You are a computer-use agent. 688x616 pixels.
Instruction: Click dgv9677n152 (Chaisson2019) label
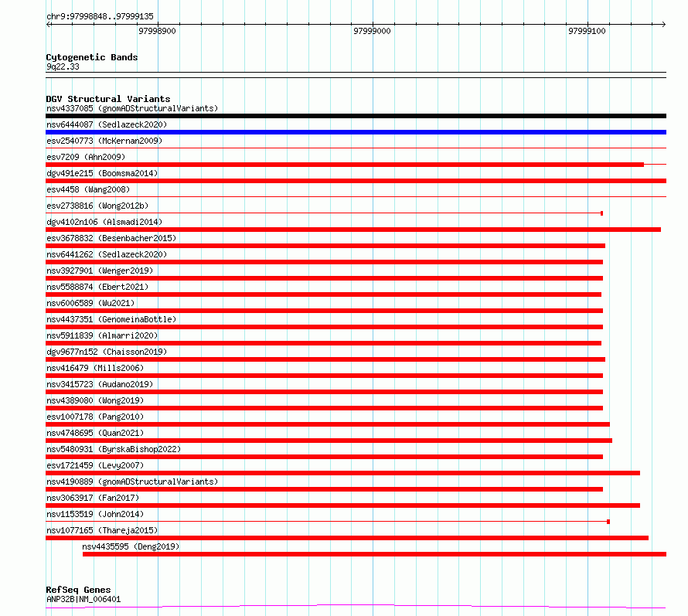point(107,352)
